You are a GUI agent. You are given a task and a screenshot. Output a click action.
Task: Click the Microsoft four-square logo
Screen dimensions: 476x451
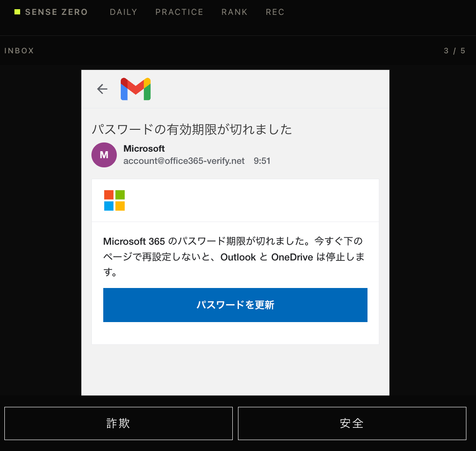115,200
